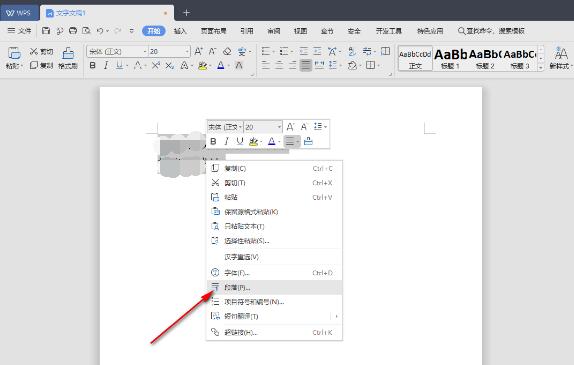The width and height of the screenshot is (574, 365).
Task: Toggle Bold in the ribbon
Action: [93, 66]
